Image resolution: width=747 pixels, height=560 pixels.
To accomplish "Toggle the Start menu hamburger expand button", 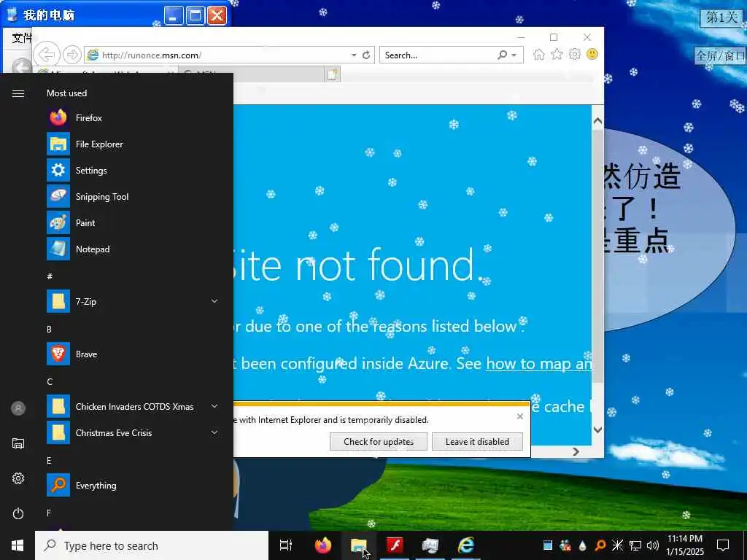I will (x=18, y=93).
